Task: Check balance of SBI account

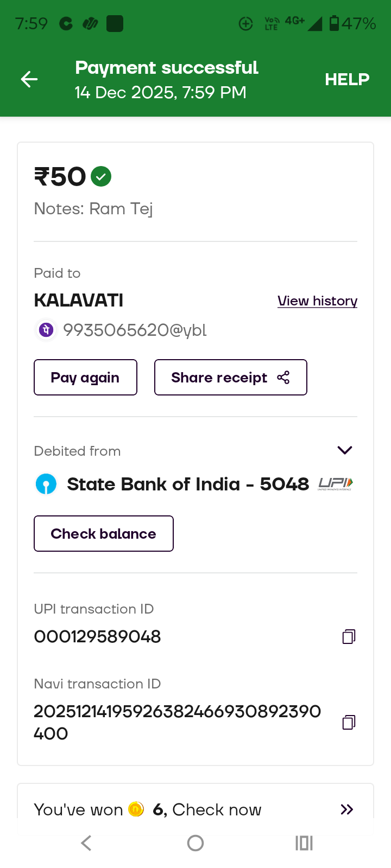Action: 103,534
